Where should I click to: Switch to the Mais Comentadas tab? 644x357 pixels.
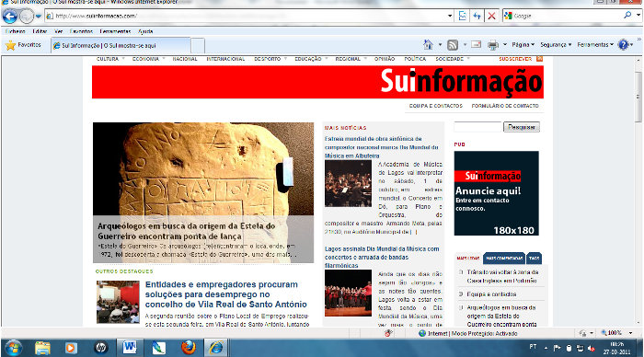tap(504, 259)
